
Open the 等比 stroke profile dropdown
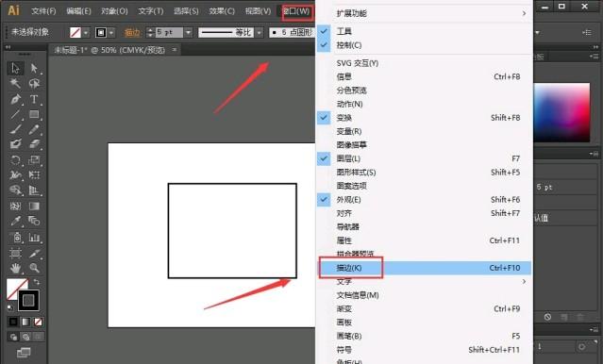click(x=260, y=33)
